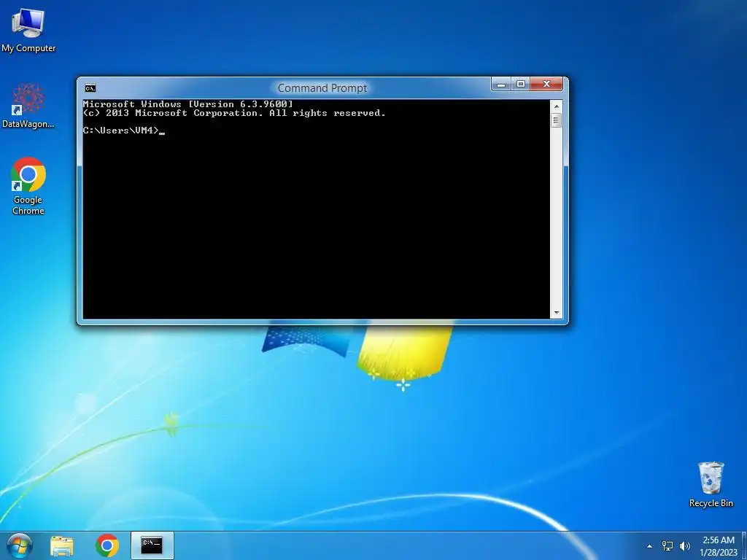
Task: Show hidden tray icons arrow
Action: point(649,546)
